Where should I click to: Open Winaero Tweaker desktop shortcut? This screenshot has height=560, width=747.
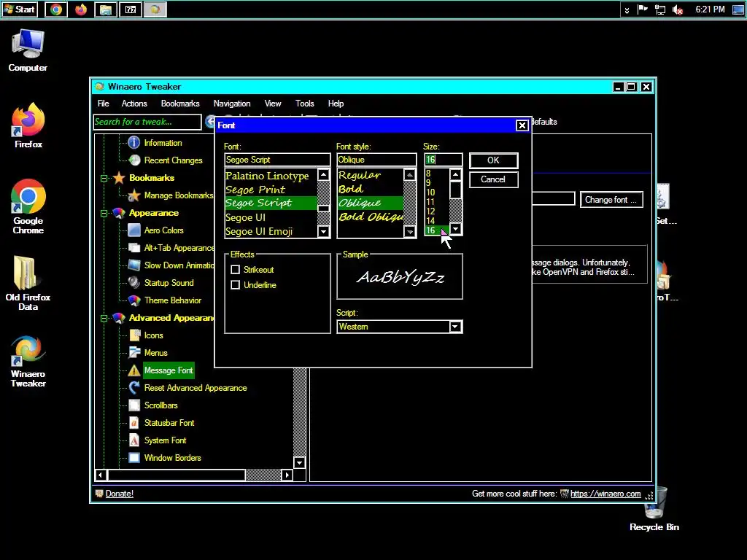coord(28,361)
